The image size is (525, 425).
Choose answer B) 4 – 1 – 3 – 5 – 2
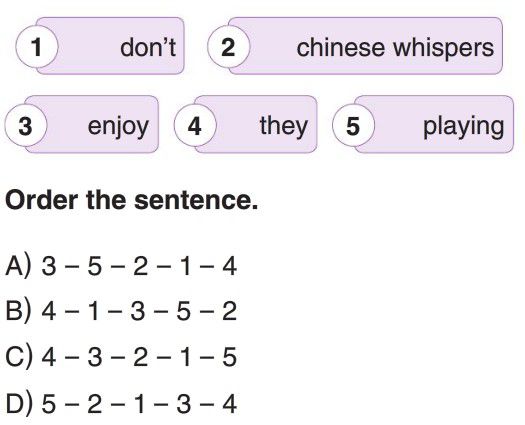pyautogui.click(x=121, y=311)
